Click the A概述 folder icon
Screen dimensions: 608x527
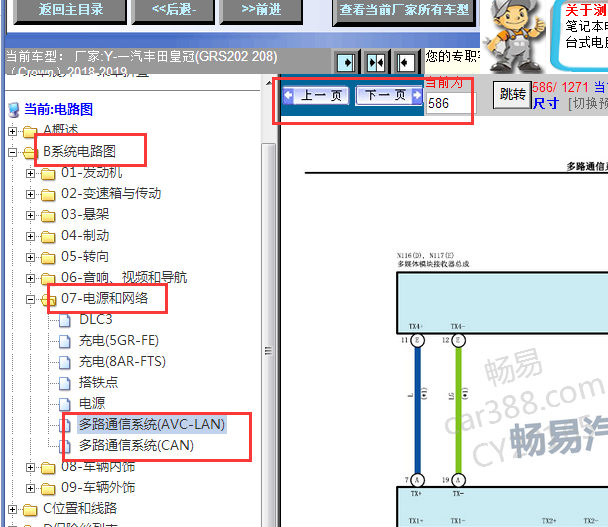(30, 132)
